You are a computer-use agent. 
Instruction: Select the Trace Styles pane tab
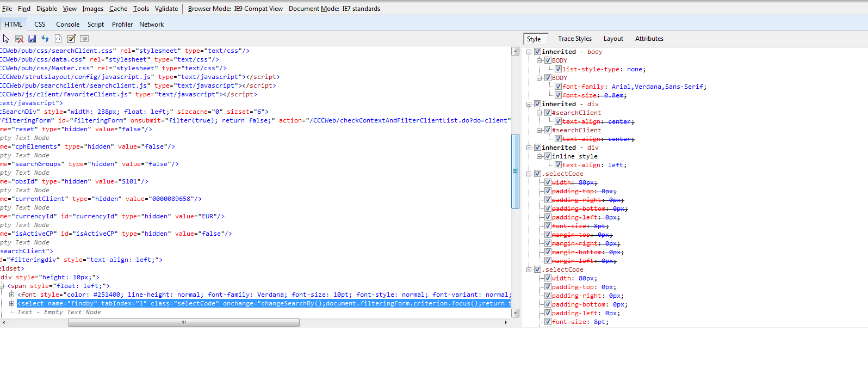[575, 39]
